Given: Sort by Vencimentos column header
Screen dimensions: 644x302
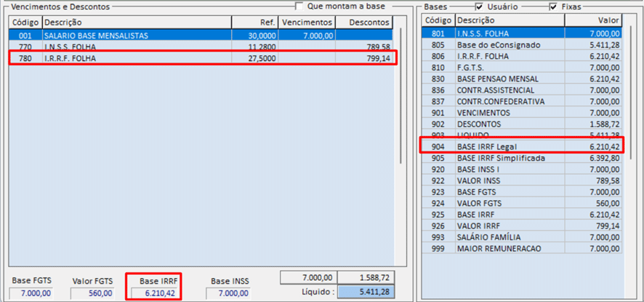Looking at the screenshot, I should point(309,23).
